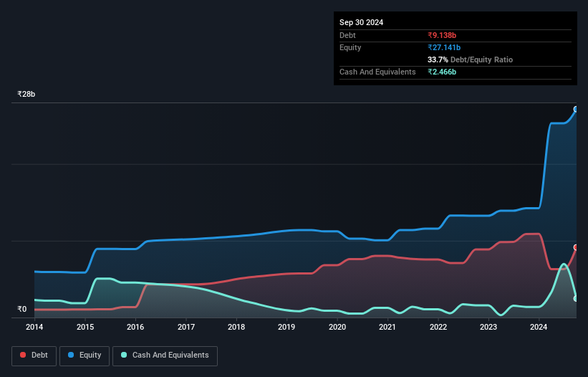Click the ₹0 y-axis label
588x377 pixels.
(x=21, y=309)
